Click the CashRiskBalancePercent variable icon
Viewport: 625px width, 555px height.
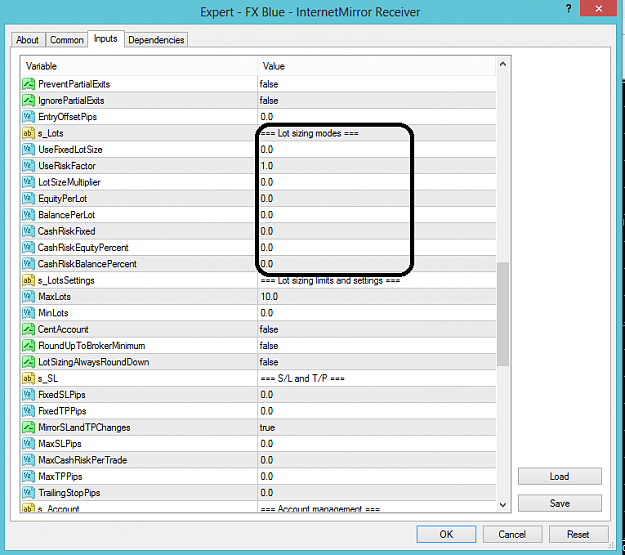click(x=28, y=264)
